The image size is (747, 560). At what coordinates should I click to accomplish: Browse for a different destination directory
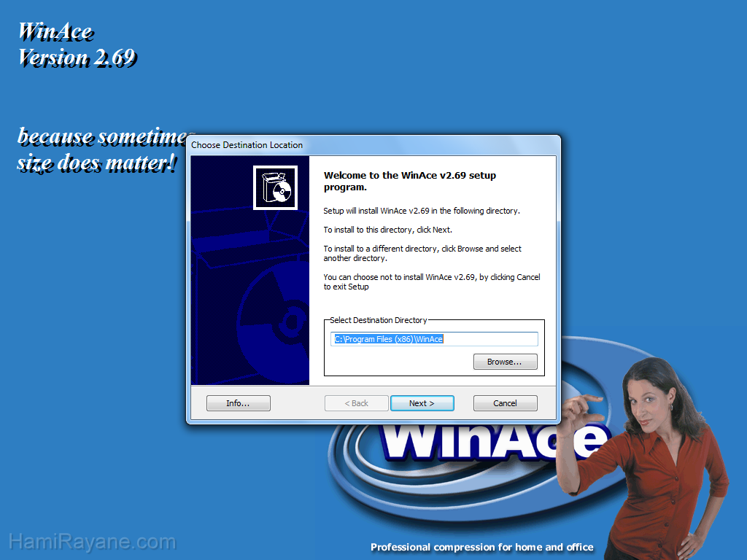[x=505, y=362]
